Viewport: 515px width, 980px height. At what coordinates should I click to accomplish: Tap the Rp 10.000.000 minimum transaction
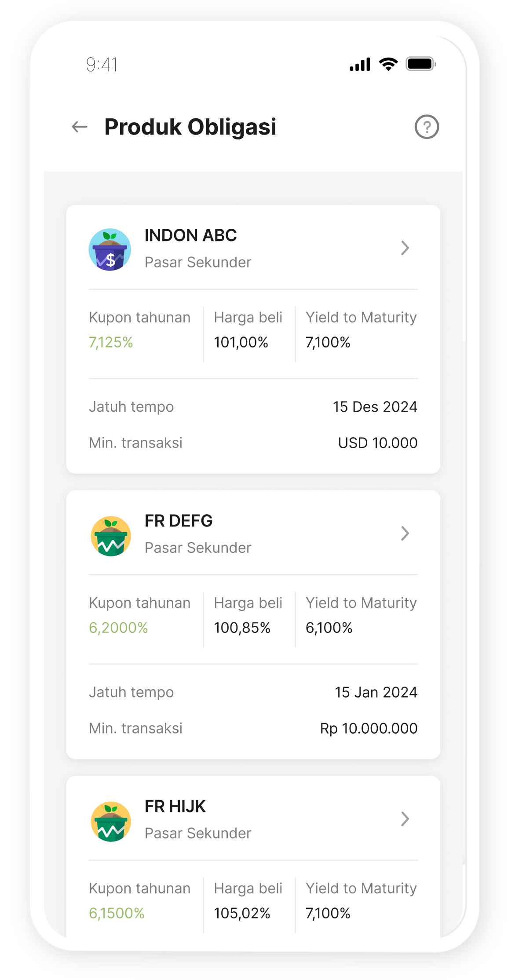[369, 729]
